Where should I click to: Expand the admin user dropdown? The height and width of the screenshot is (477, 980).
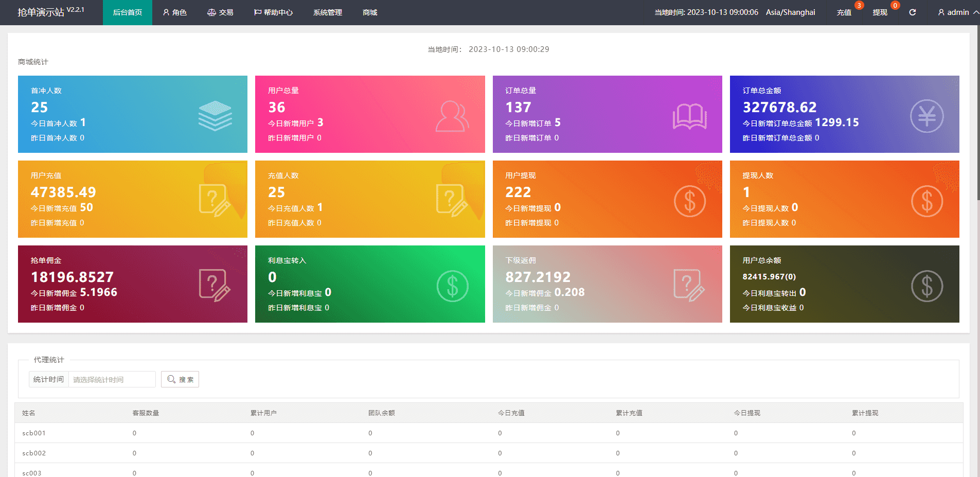coord(957,12)
